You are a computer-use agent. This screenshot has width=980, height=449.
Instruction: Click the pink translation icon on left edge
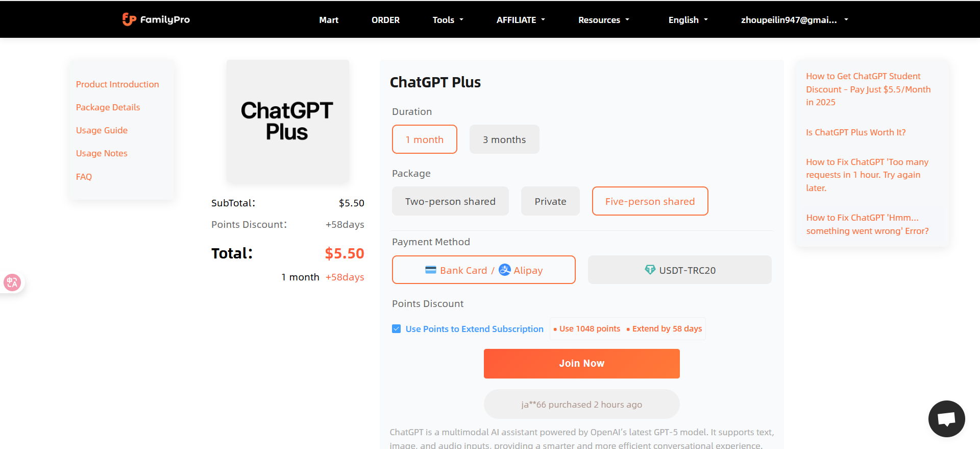12,282
